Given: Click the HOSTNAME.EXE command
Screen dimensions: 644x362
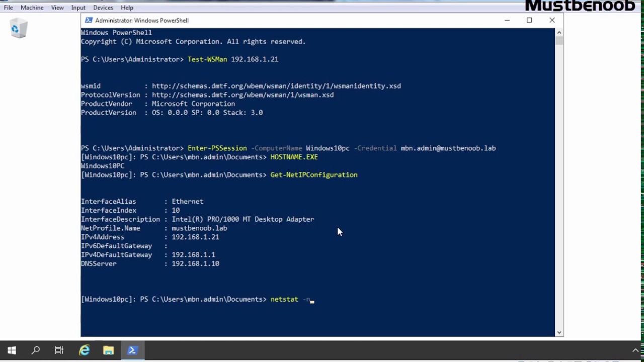Looking at the screenshot, I should coord(294,157).
